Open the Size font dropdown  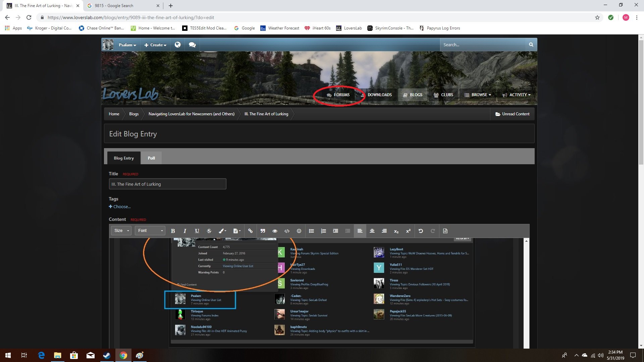click(121, 230)
